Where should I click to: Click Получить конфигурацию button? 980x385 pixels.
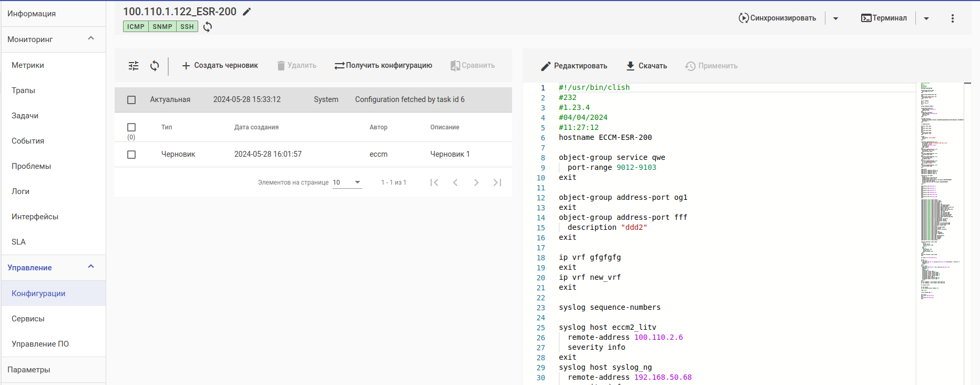coord(383,66)
